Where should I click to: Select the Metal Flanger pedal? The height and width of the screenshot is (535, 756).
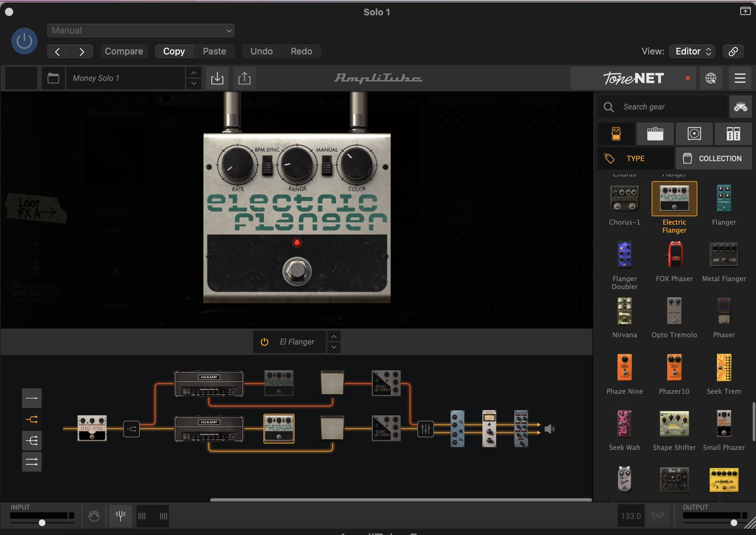click(724, 255)
